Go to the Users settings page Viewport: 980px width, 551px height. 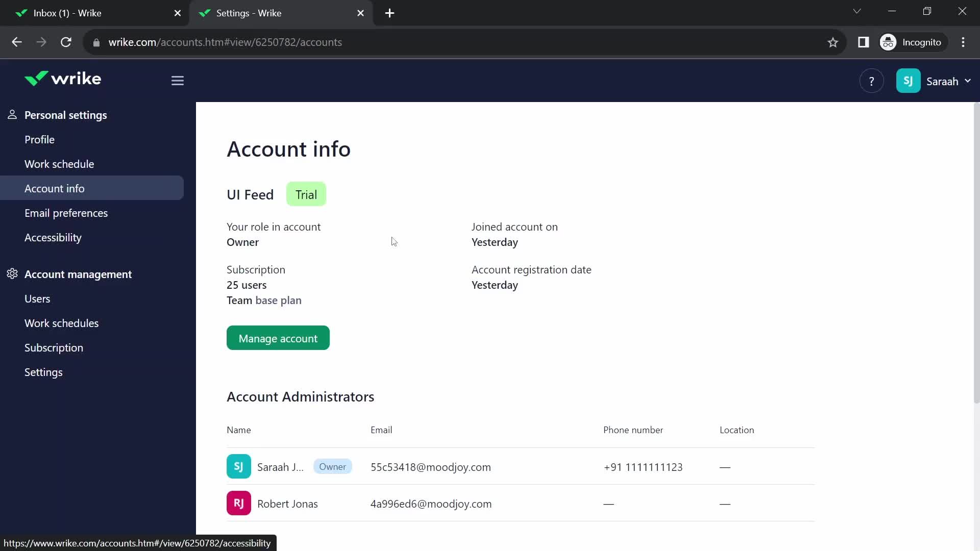click(x=37, y=299)
